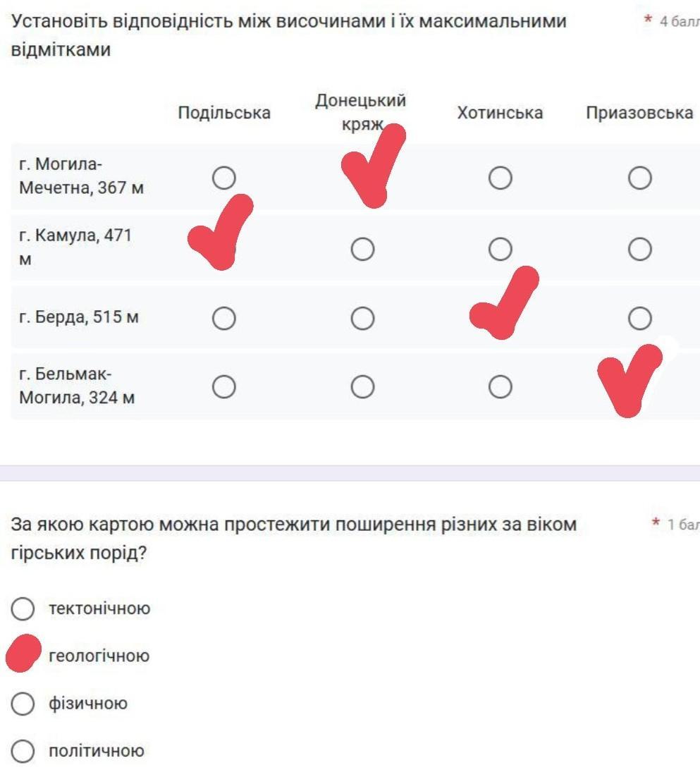700x784 pixels.
Task: Select Приазовська for г. Камула row
Action: point(639,248)
